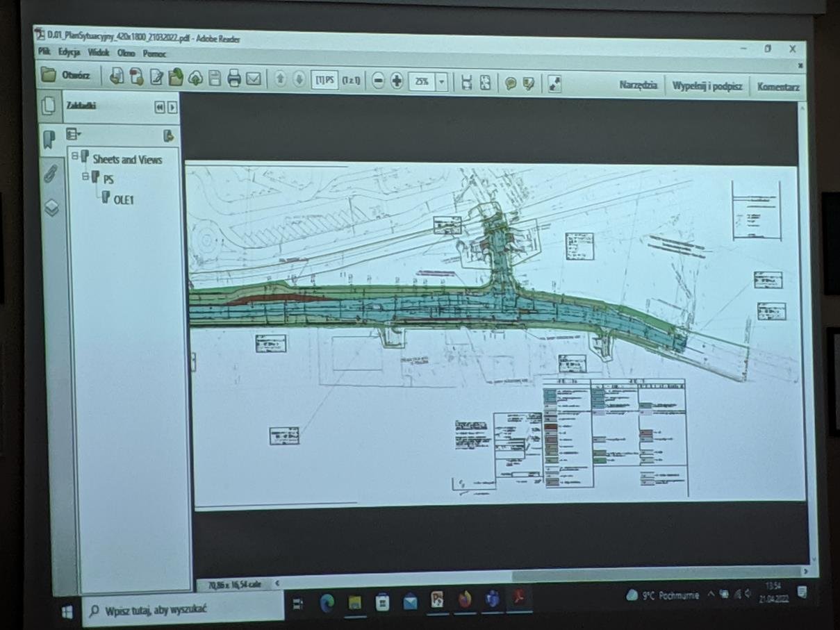Open bookmark options dropdown menu

(73, 134)
